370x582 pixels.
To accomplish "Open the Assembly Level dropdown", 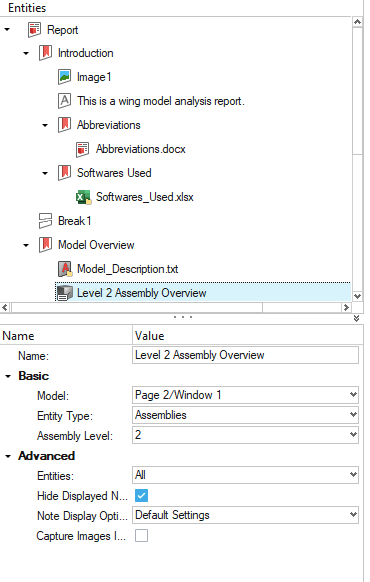I will (x=245, y=435).
